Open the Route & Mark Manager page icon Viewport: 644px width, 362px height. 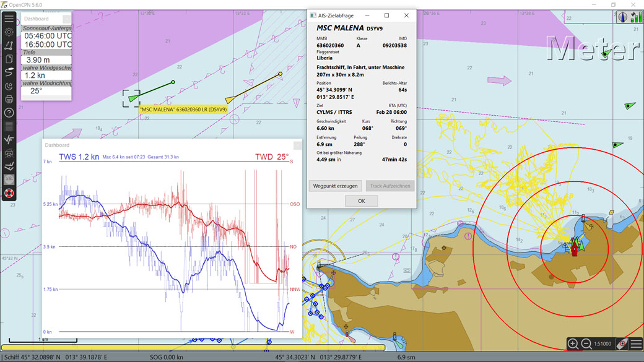(9, 59)
